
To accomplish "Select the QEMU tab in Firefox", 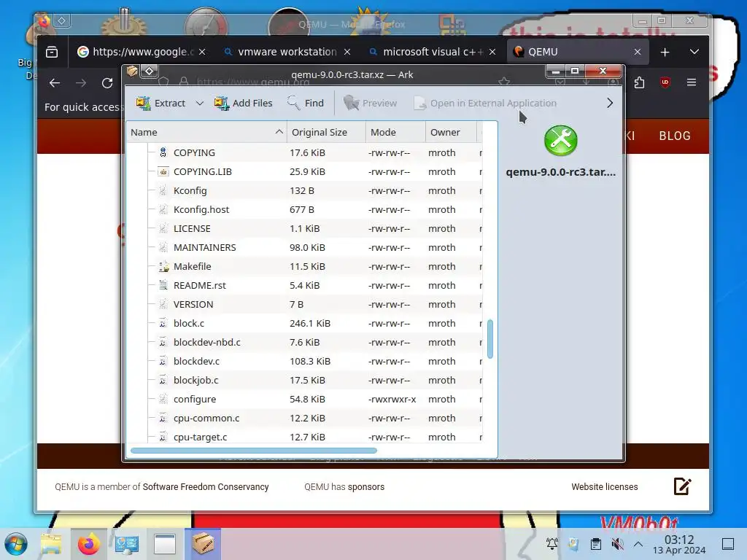I will 578,52.
